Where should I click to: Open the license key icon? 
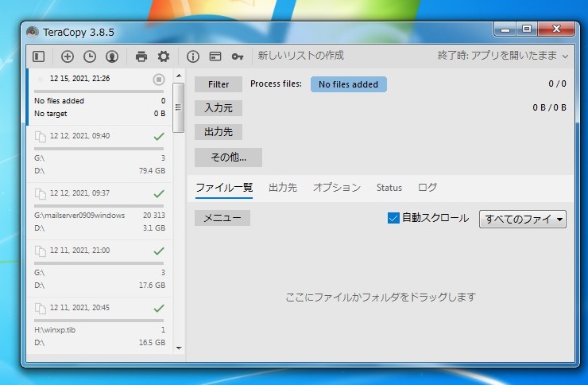point(238,56)
